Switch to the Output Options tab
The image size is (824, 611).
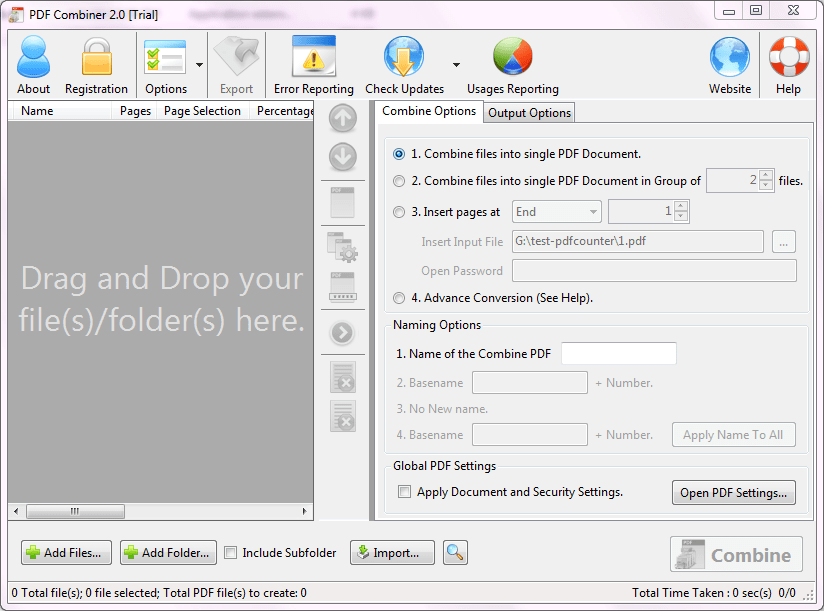tap(529, 112)
